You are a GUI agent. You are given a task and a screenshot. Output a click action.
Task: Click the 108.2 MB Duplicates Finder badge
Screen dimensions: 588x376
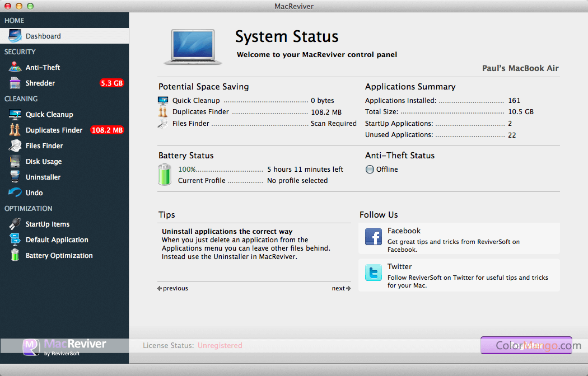click(108, 130)
